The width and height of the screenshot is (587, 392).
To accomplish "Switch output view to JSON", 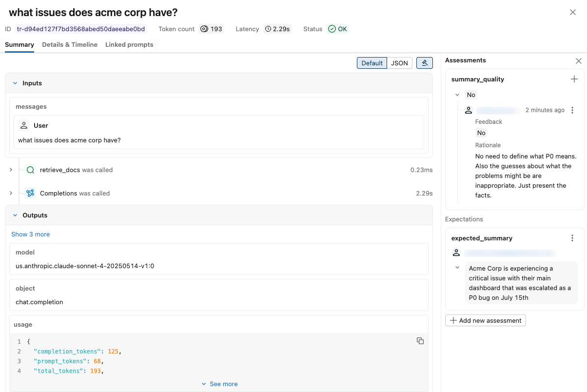I will (x=399, y=63).
